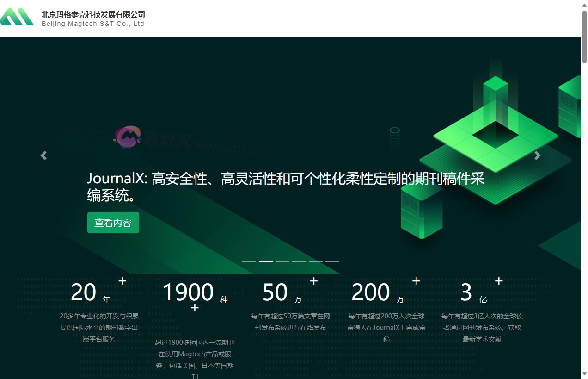Open the 北京玛格泰克科技发展有限公司 company name link
This screenshot has height=379, width=588.
click(93, 14)
